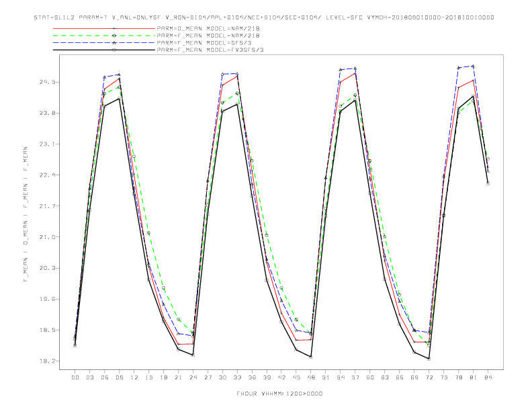Viewport: 532px width, 411px height.
Task: Click x-axis tick label 78
Action: tap(459, 377)
